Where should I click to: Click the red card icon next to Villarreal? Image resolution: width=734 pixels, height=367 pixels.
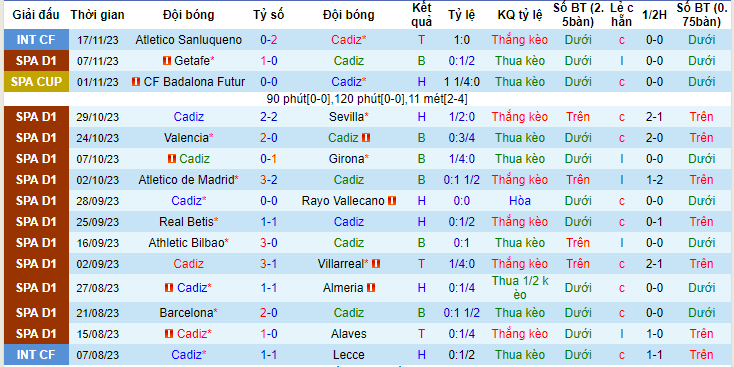point(375,264)
